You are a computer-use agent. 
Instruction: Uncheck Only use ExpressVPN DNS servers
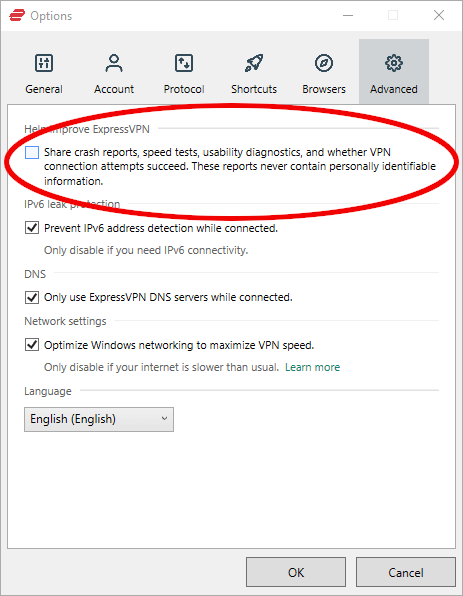click(32, 297)
